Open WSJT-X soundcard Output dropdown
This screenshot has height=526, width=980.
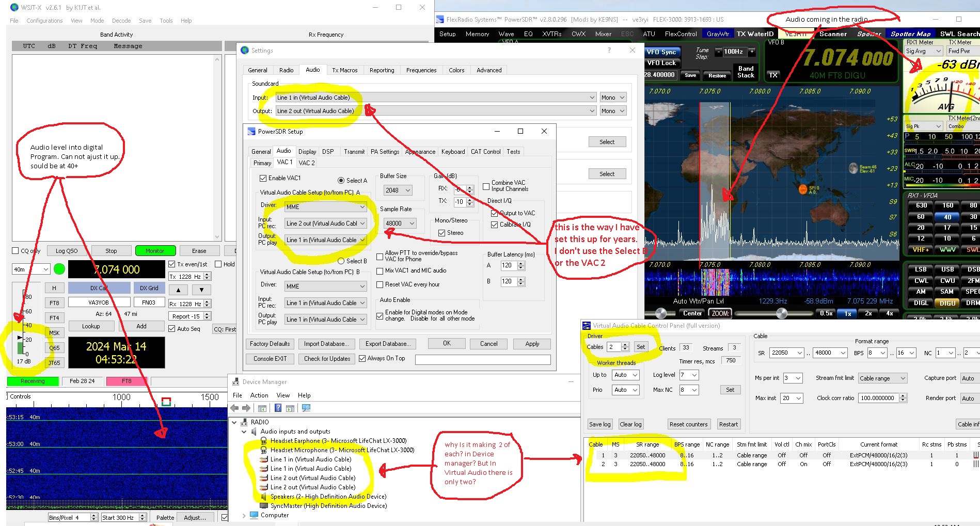click(x=436, y=111)
